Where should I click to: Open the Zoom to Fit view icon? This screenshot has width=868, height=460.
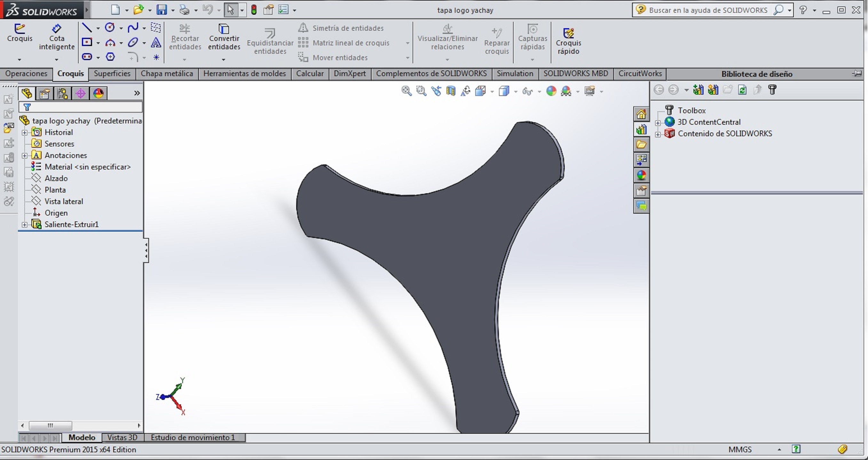pyautogui.click(x=406, y=91)
